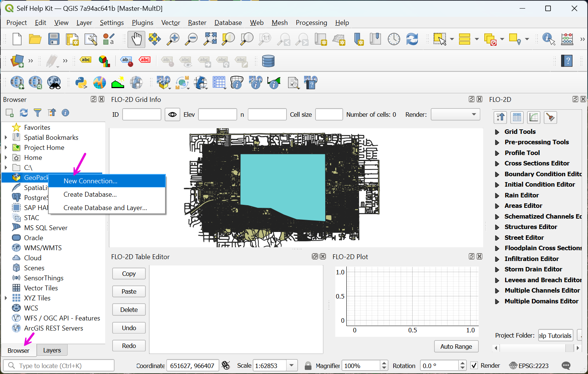
Task: Click the Coordinate input field
Action: (x=192, y=365)
